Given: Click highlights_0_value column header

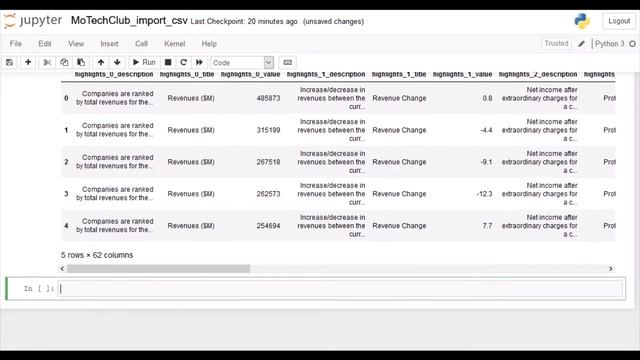Looking at the screenshot, I should pos(250,75).
